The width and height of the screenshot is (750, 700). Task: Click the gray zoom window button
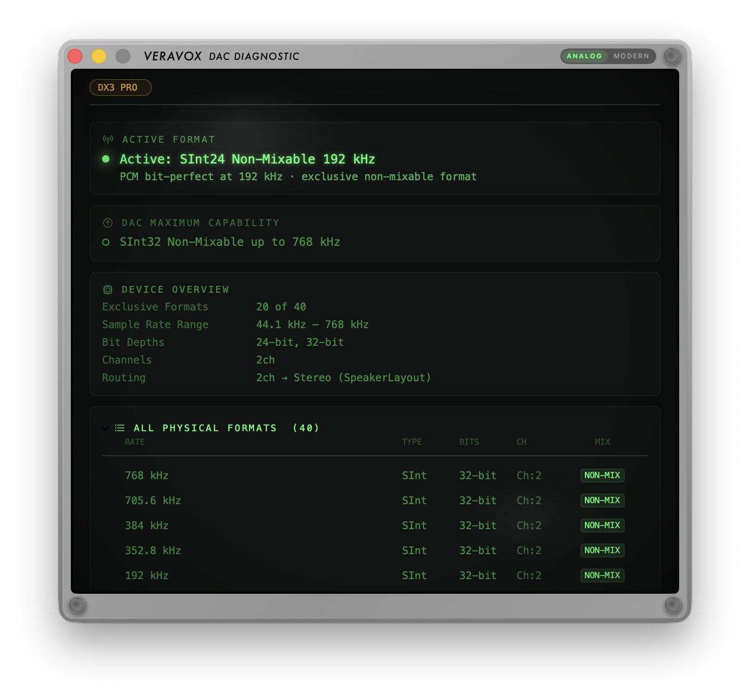(x=123, y=56)
